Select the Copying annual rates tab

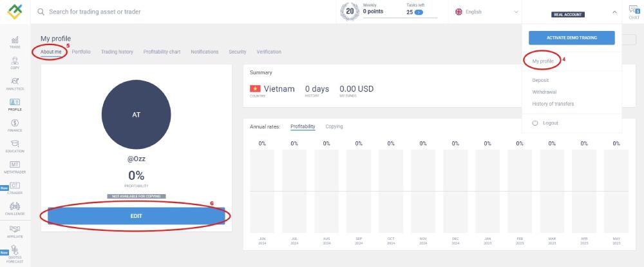coord(334,126)
